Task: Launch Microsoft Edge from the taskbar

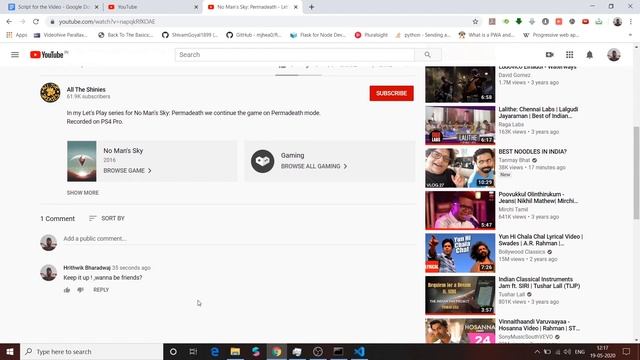Action: pos(215,351)
